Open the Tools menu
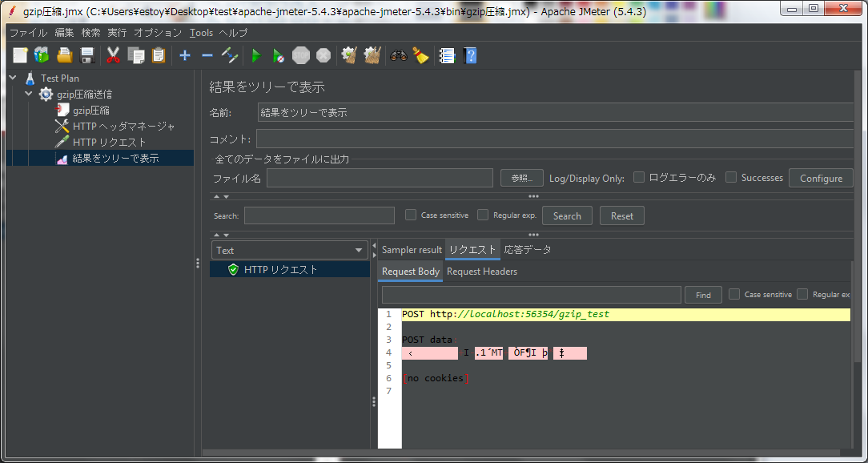 [x=201, y=33]
